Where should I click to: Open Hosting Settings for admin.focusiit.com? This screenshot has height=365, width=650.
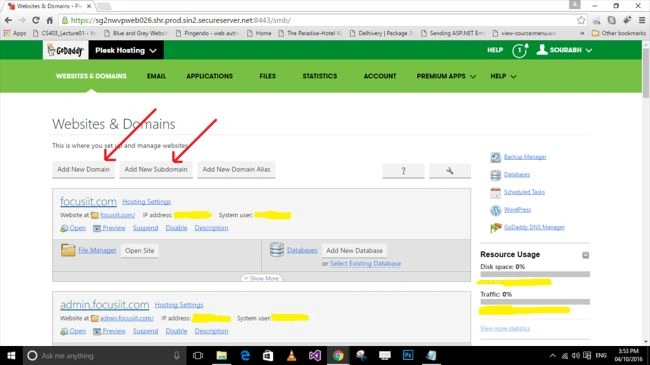[x=179, y=305]
